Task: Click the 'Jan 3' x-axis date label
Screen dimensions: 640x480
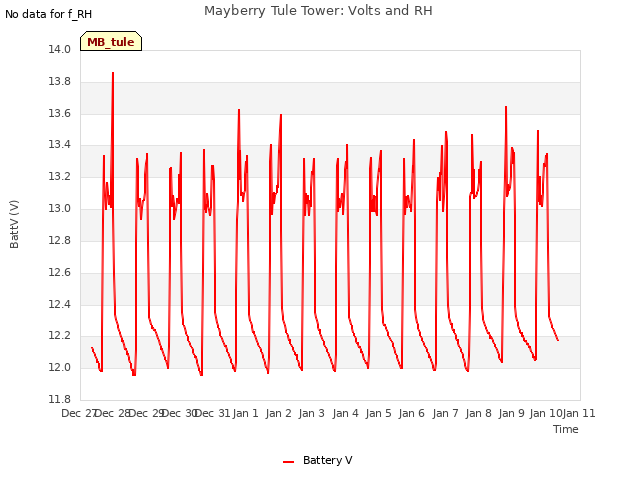Action: (x=311, y=413)
